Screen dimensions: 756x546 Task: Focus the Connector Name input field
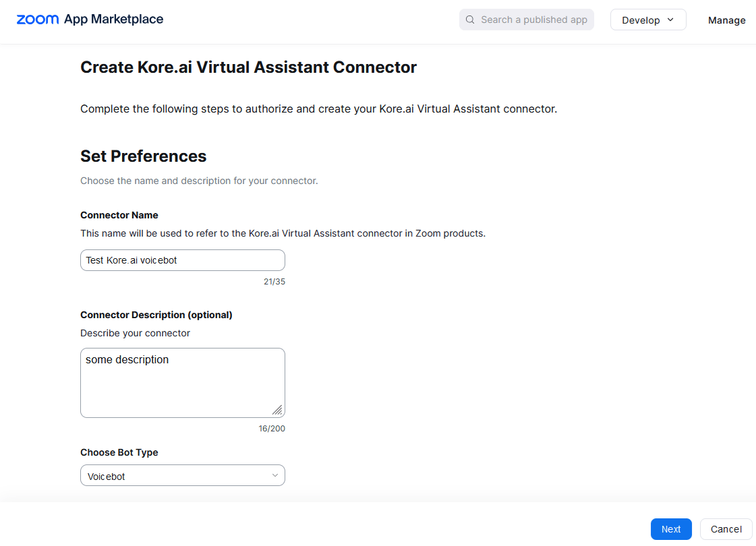coord(183,260)
